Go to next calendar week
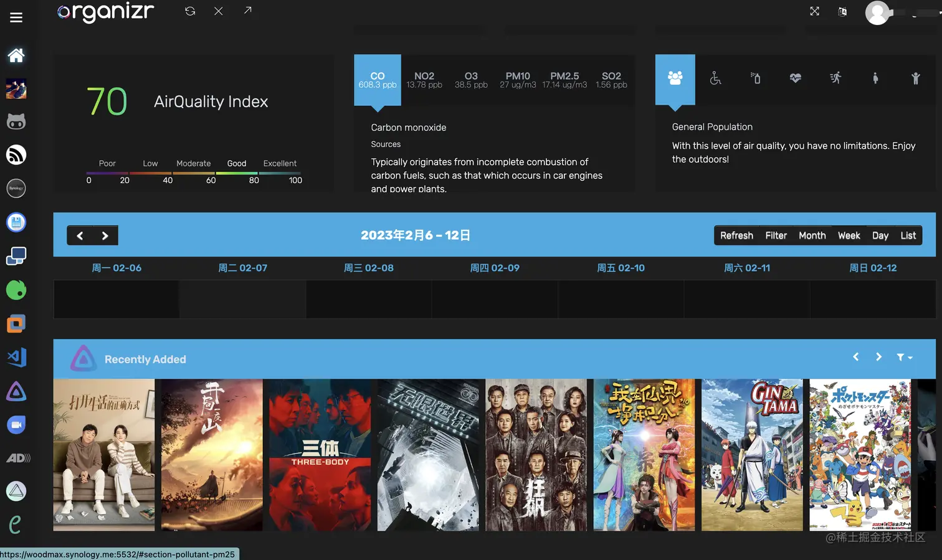This screenshot has width=942, height=560. click(105, 235)
